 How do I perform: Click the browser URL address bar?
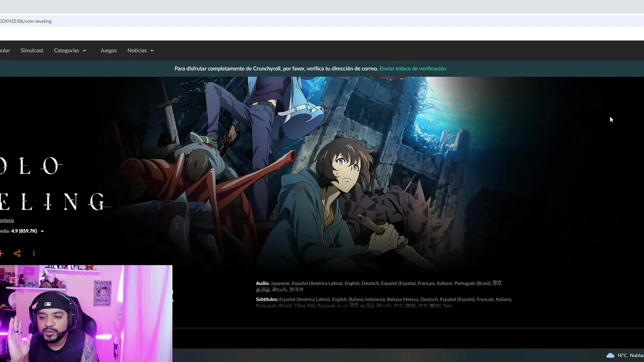click(x=322, y=21)
